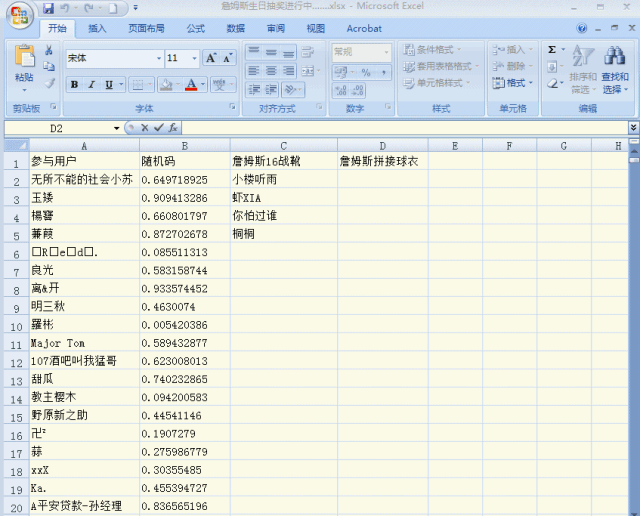This screenshot has height=516, width=640.
Task: Expand 格式 format cells menu
Action: coord(513,83)
